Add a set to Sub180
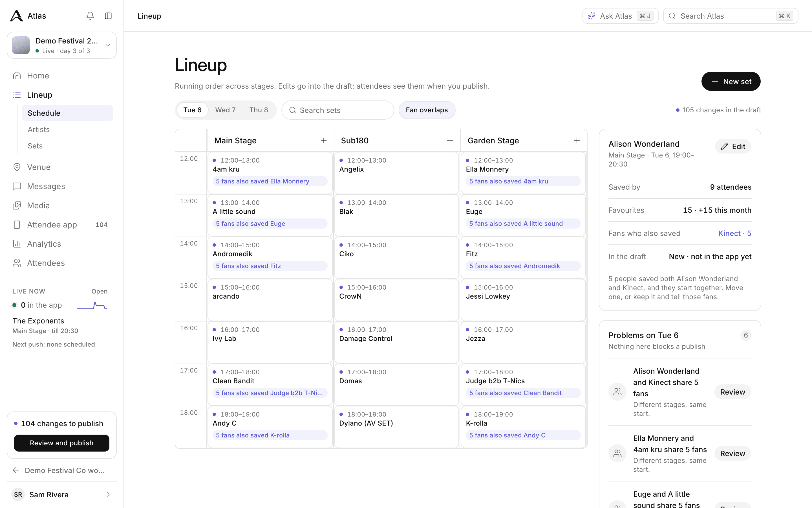This screenshot has height=508, width=812. pos(450,141)
